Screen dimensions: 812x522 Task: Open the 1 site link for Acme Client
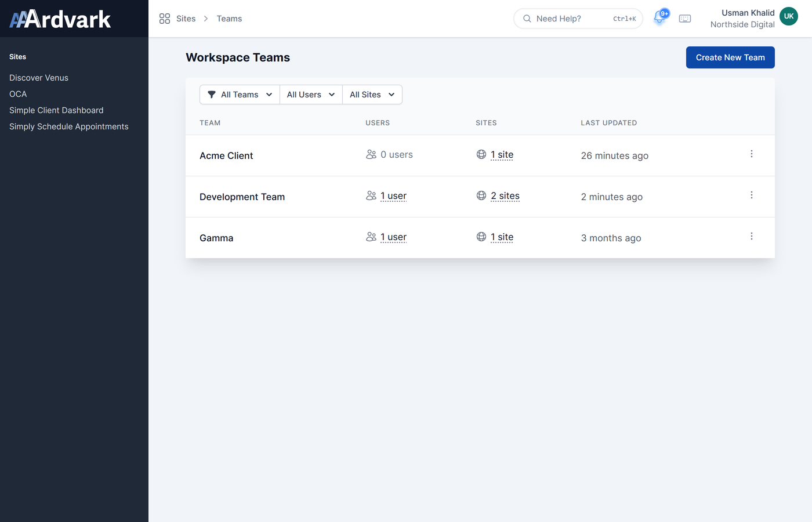point(502,154)
